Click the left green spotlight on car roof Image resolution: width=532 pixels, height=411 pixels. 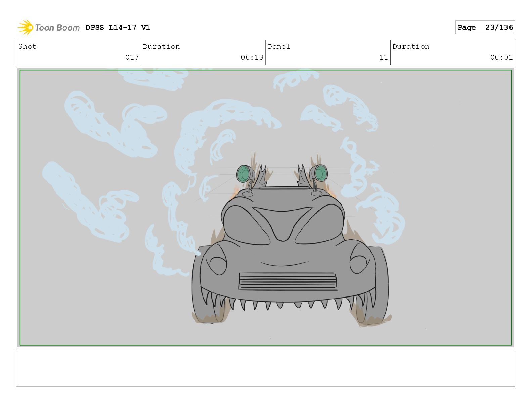click(245, 174)
